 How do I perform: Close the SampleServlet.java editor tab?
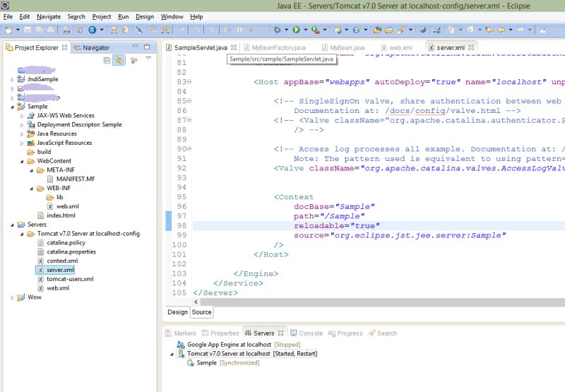(x=234, y=47)
